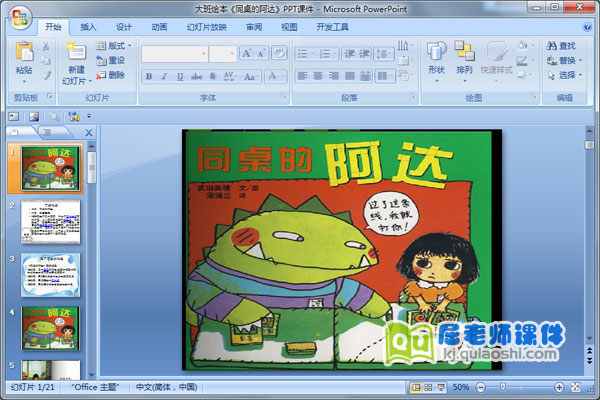The image size is (600, 400).
Task: Click the thumbnail panel scrollbar thumb
Action: coord(91,167)
